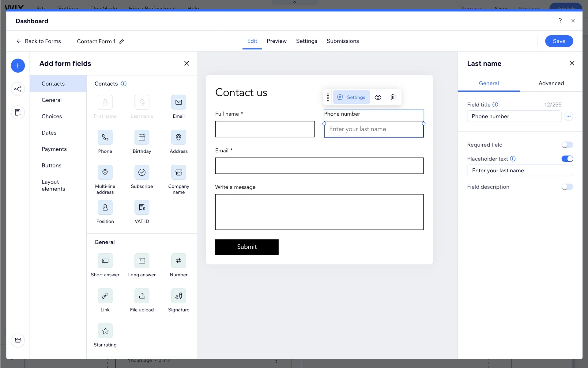588x368 pixels.
Task: Click the Placeholder text input box
Action: (x=520, y=171)
